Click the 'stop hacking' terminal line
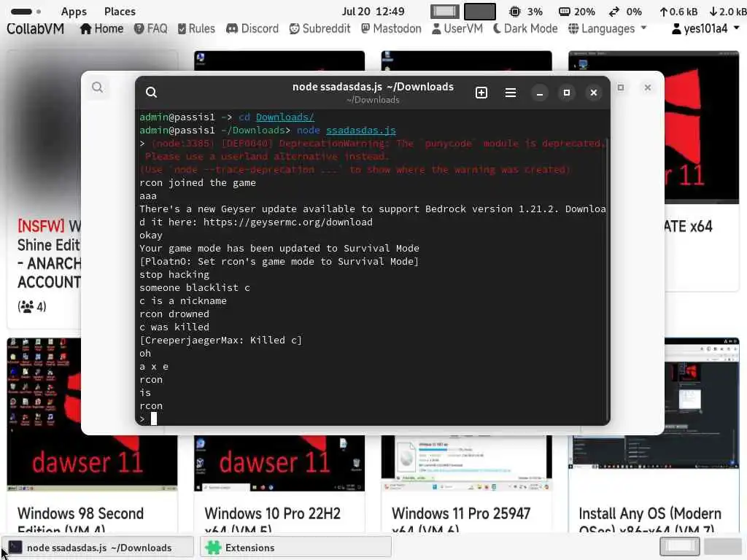This screenshot has height=560, width=747. pyautogui.click(x=174, y=275)
